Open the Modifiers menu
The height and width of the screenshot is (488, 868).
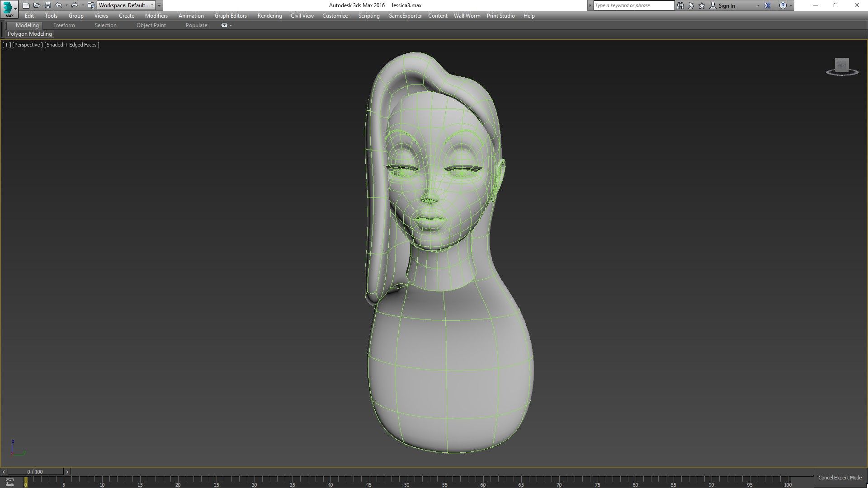click(156, 16)
